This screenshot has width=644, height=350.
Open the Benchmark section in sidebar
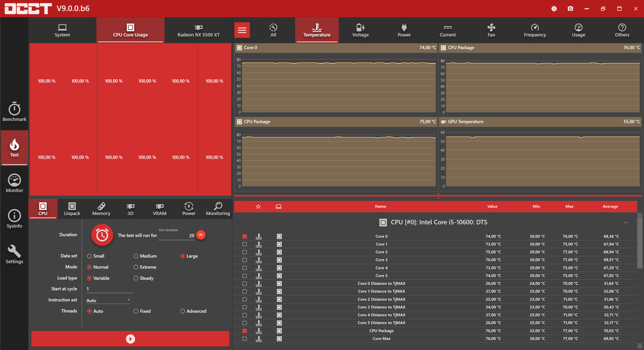click(14, 112)
